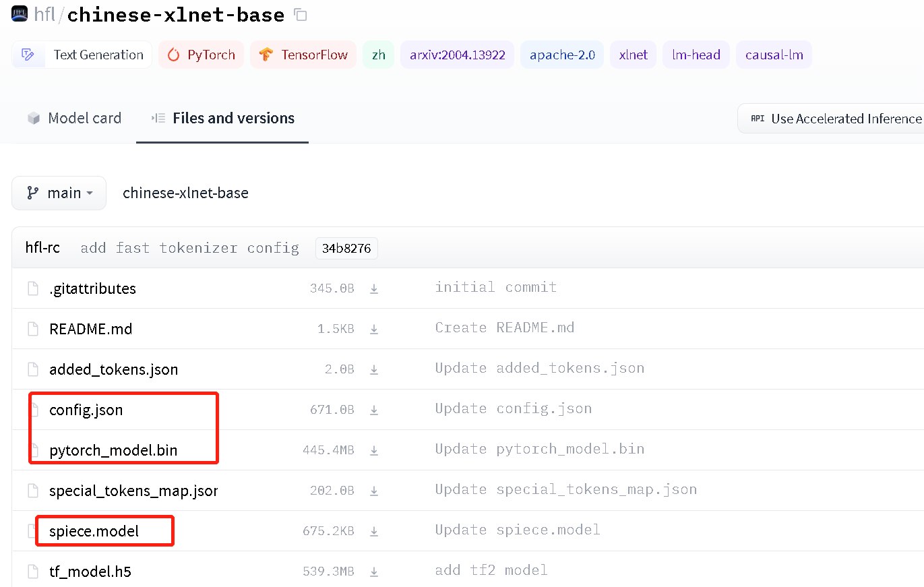
Task: Click the Files and versions list icon
Action: [158, 119]
